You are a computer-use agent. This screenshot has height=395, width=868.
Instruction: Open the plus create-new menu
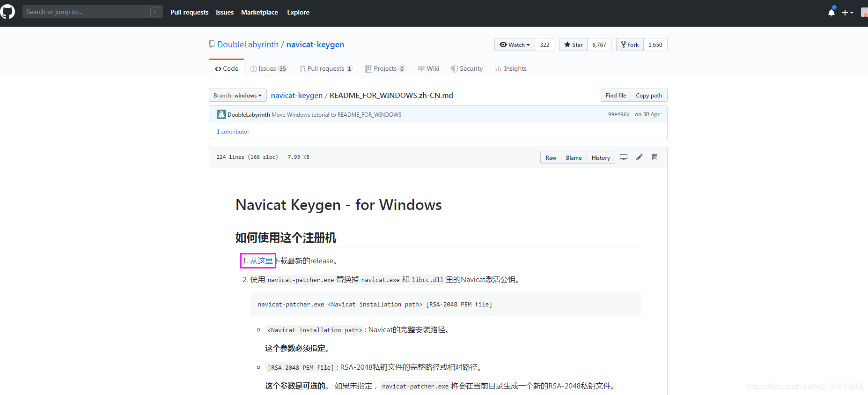(847, 13)
